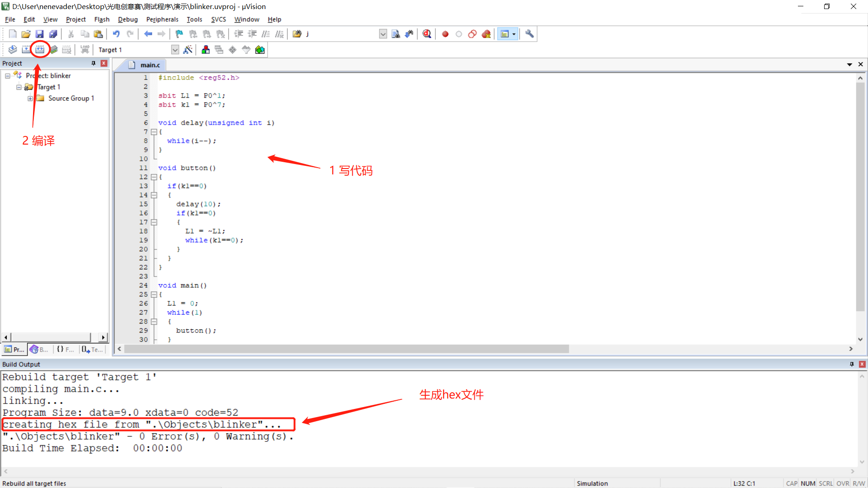The width and height of the screenshot is (868, 488).
Task: Collapse the delay function code fold
Action: point(154,132)
